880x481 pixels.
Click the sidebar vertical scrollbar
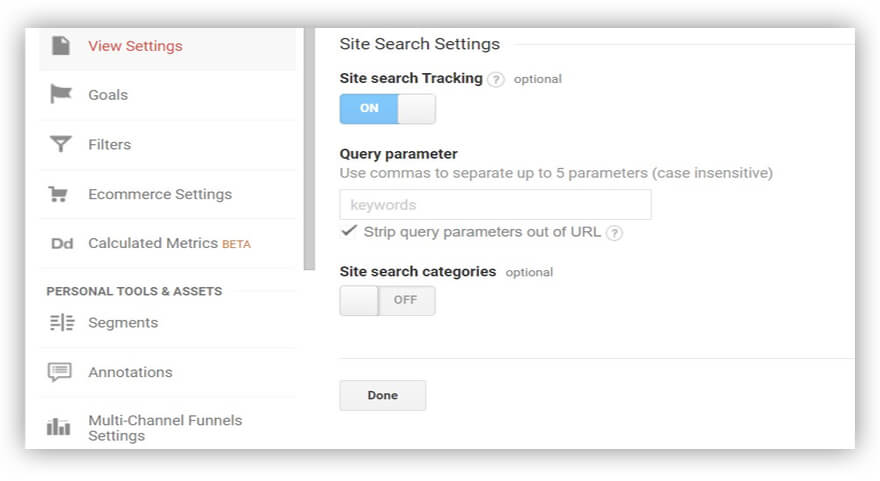[309, 150]
